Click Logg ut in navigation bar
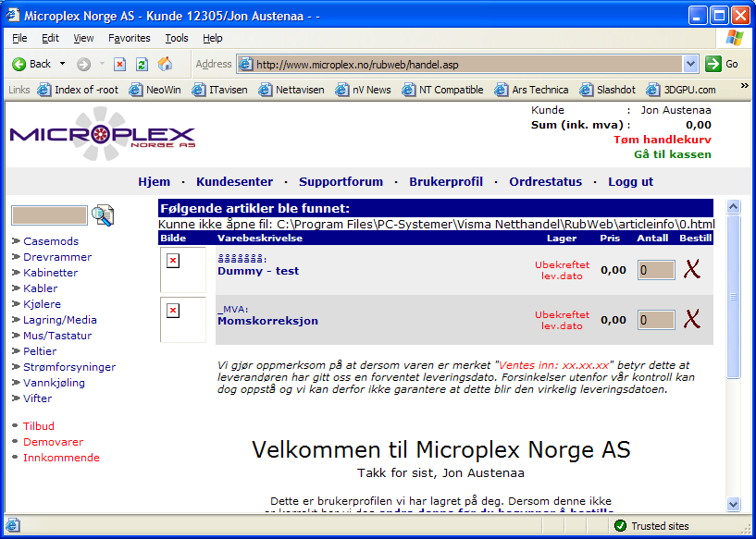The image size is (756, 539). pyautogui.click(x=631, y=181)
